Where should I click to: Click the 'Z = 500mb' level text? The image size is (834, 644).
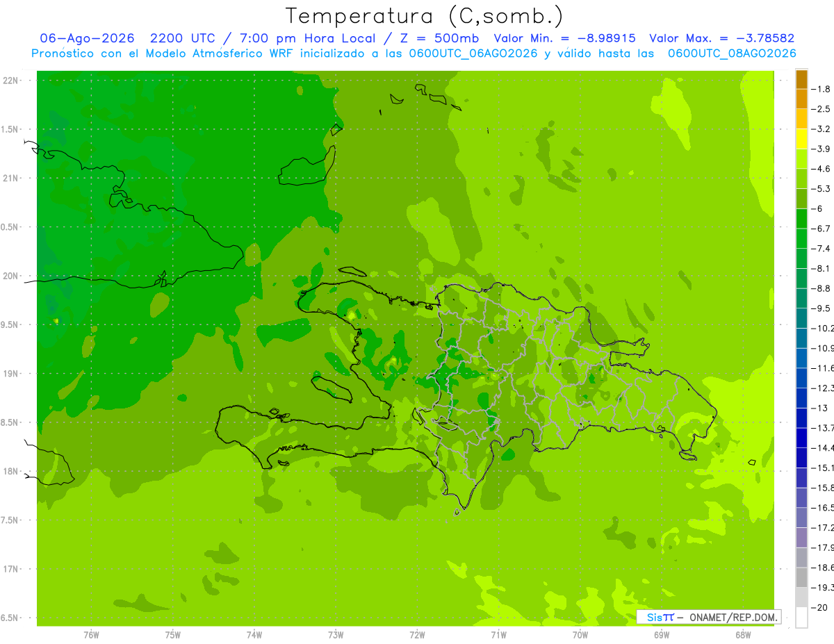click(x=439, y=38)
